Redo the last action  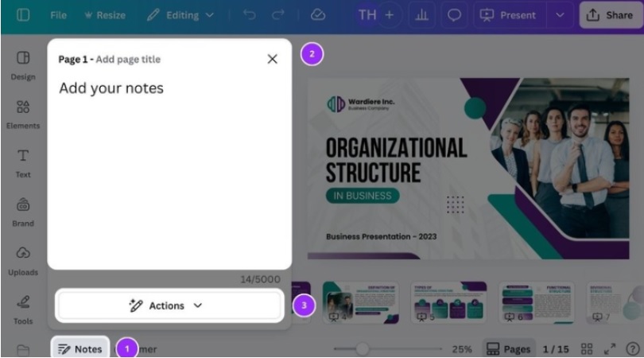278,15
